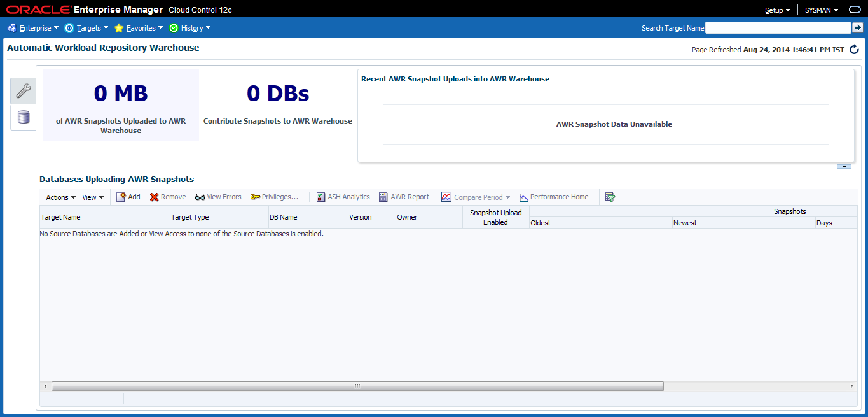Click the horizontal scrollbar thumb of the table
The image size is (868, 417).
357,386
